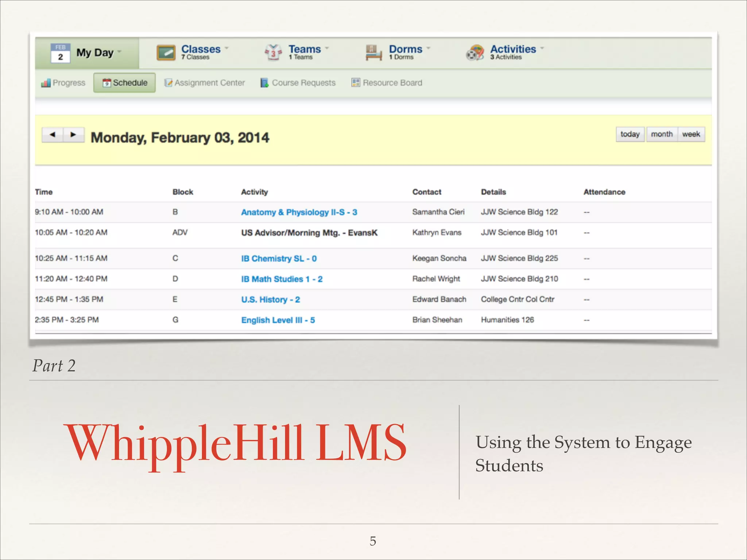Click contact Samantha Cieri
This screenshot has height=560, width=747.
pos(438,212)
